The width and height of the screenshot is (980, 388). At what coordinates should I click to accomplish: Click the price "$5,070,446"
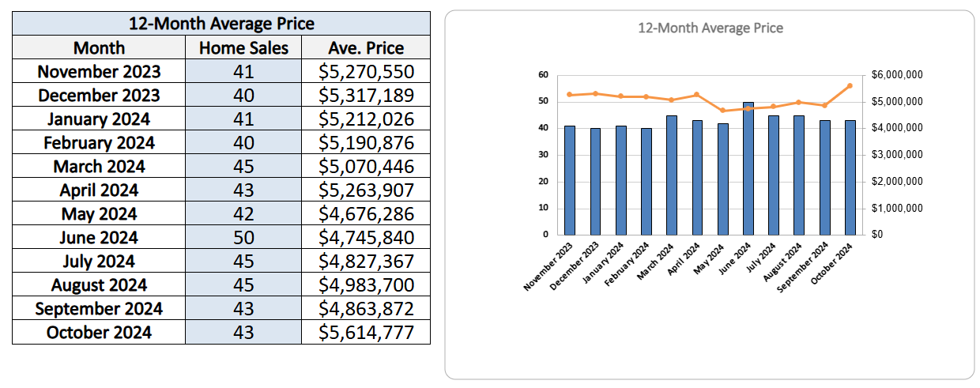(366, 166)
